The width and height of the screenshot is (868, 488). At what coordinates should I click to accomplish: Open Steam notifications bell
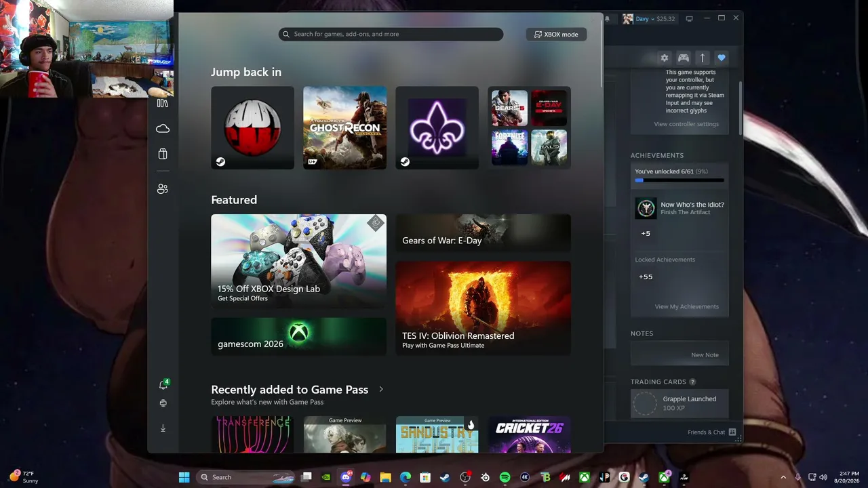608,19
